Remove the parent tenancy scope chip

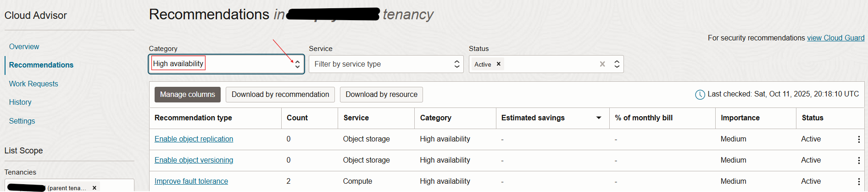pyautogui.click(x=95, y=188)
